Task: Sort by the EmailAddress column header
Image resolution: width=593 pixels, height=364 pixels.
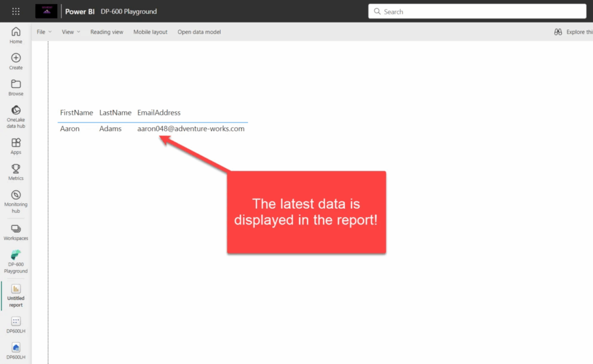Action: 159,113
